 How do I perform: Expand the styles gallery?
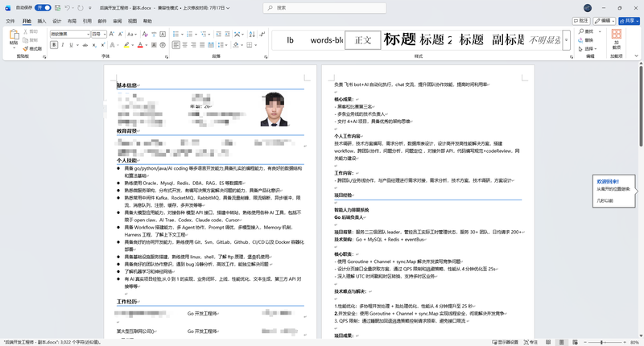[x=567, y=39]
